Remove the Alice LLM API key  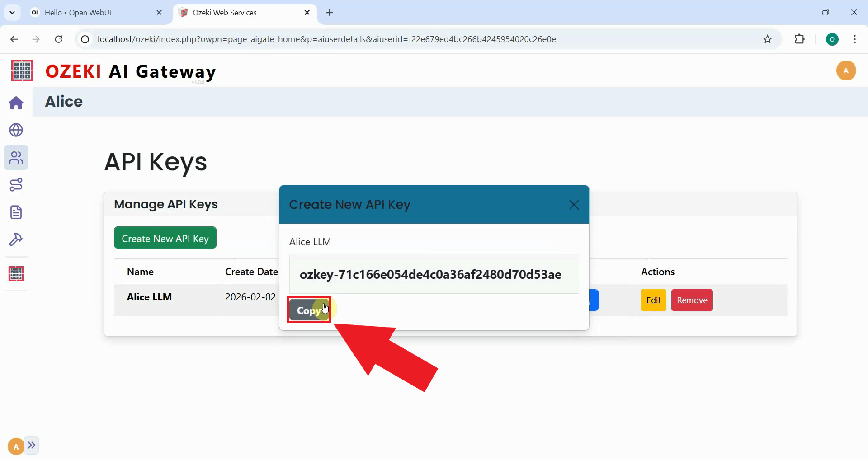692,300
